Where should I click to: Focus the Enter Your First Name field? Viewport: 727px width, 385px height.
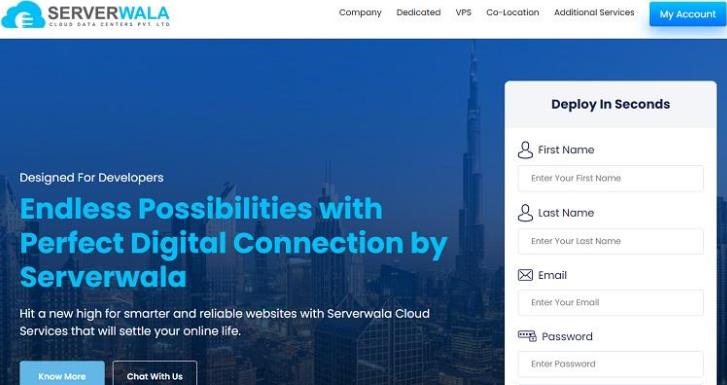coord(611,178)
